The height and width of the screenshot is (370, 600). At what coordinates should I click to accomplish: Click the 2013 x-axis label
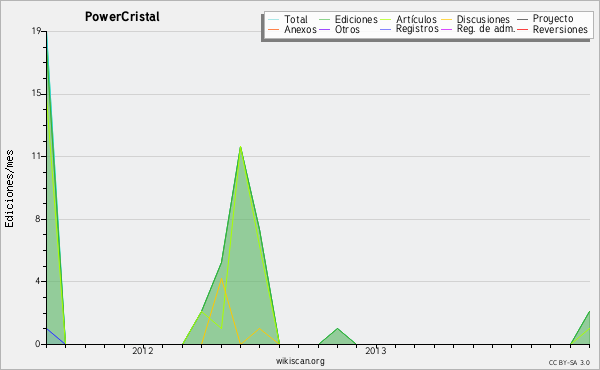[376, 351]
